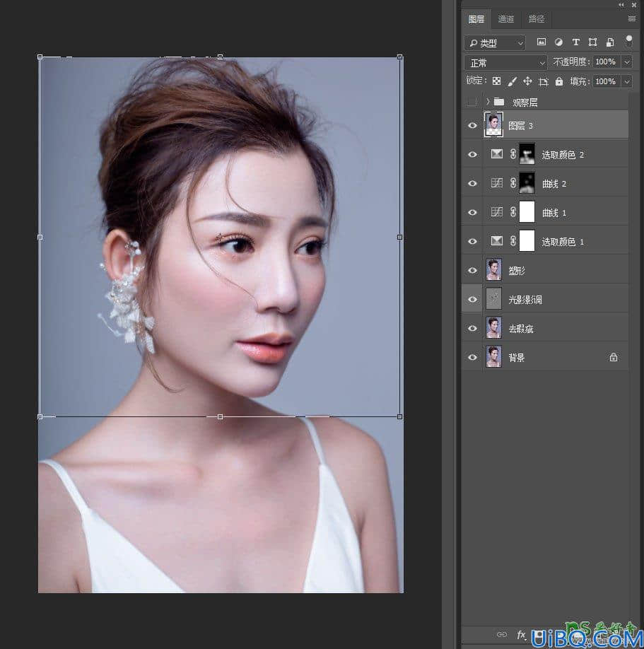644x649 pixels.
Task: Click folder icon of 观察层 group
Action: pyautogui.click(x=499, y=101)
